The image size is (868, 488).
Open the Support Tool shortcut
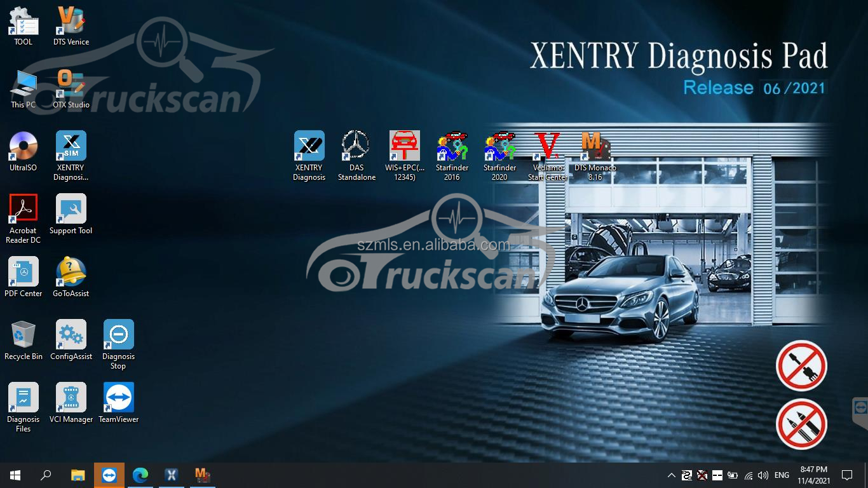71,210
